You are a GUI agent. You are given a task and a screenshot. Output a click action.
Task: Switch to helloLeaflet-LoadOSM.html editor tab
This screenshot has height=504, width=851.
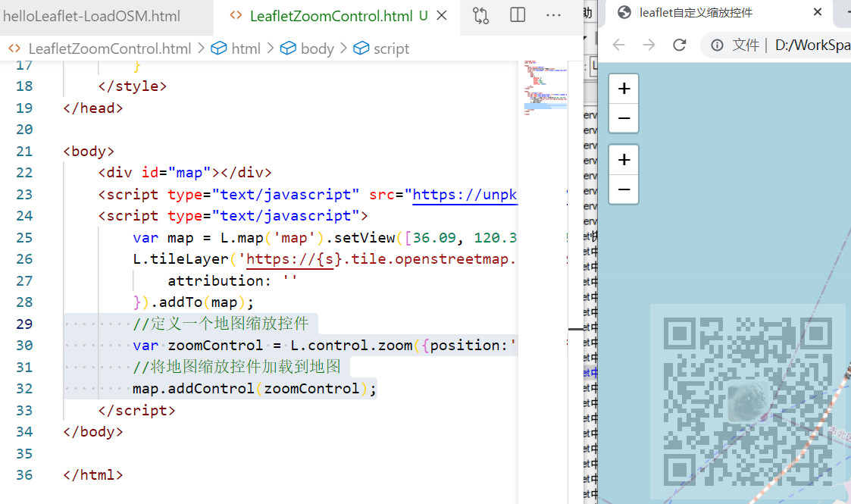point(91,16)
